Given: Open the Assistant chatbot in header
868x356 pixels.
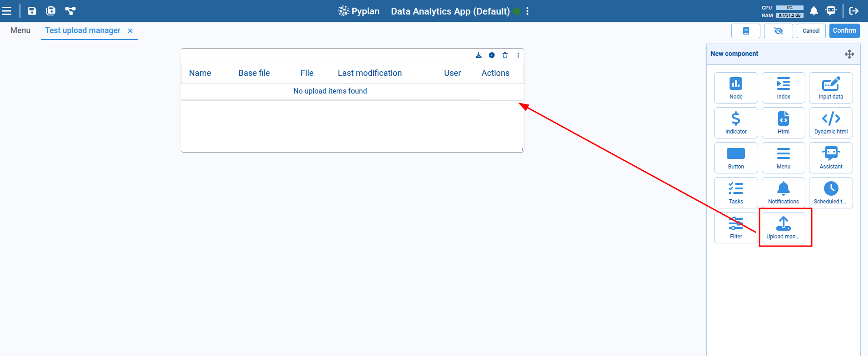Looking at the screenshot, I should click(831, 11).
